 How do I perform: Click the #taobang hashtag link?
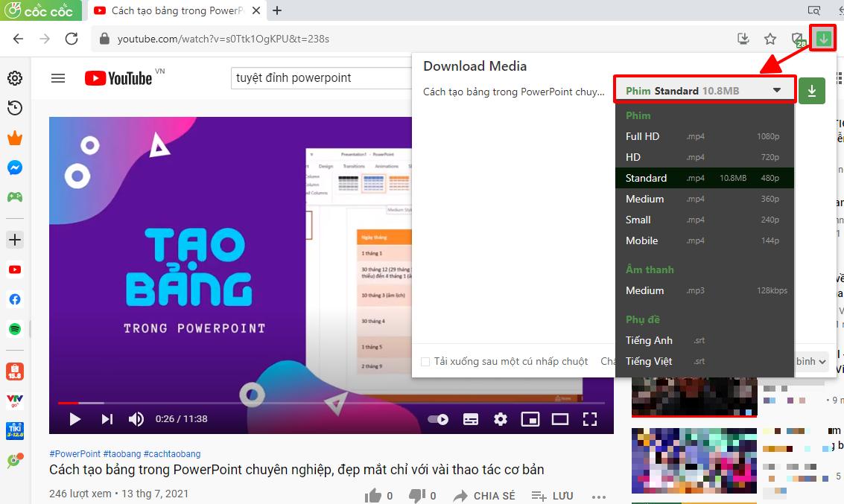pos(122,454)
